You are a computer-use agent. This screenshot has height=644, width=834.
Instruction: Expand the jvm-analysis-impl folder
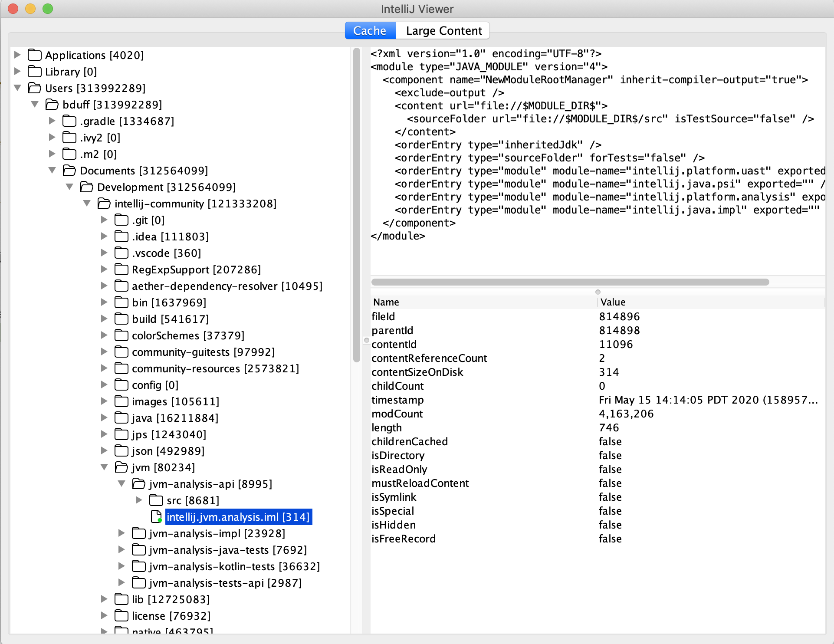[x=121, y=533]
